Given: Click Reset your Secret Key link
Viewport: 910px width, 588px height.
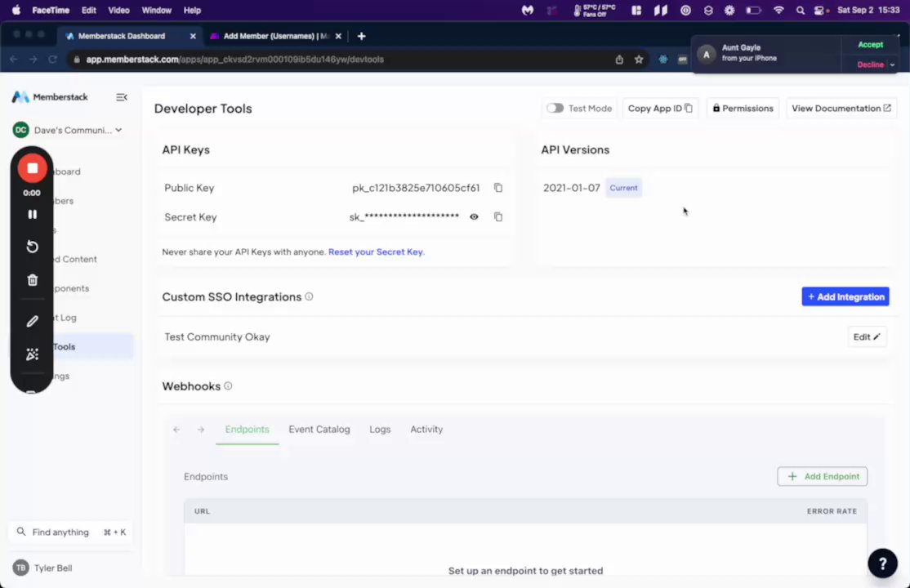Looking at the screenshot, I should click(376, 252).
